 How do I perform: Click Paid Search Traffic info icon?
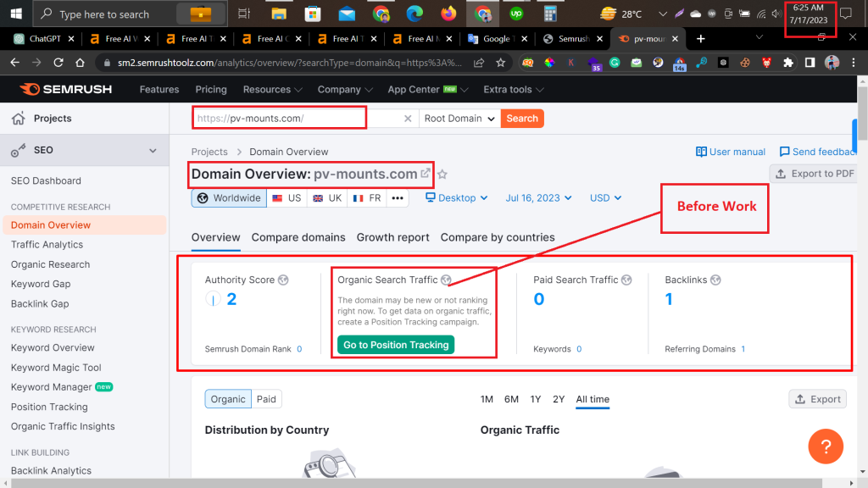626,280
